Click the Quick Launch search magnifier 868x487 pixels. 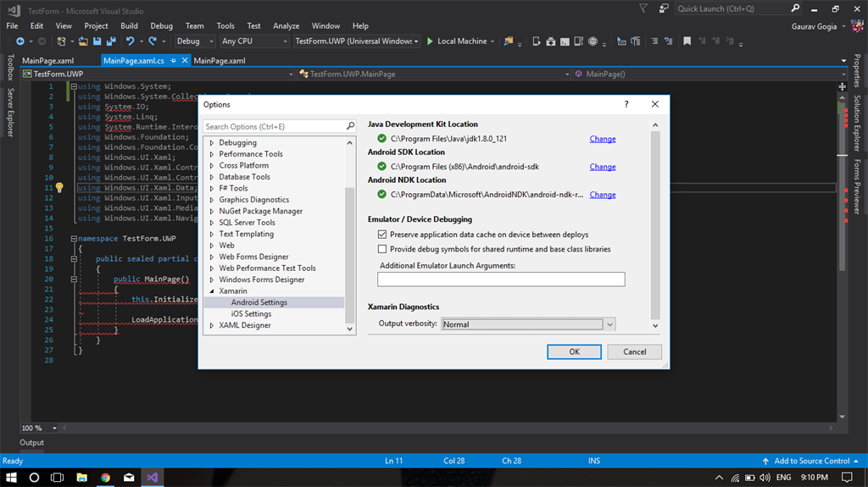(x=795, y=8)
